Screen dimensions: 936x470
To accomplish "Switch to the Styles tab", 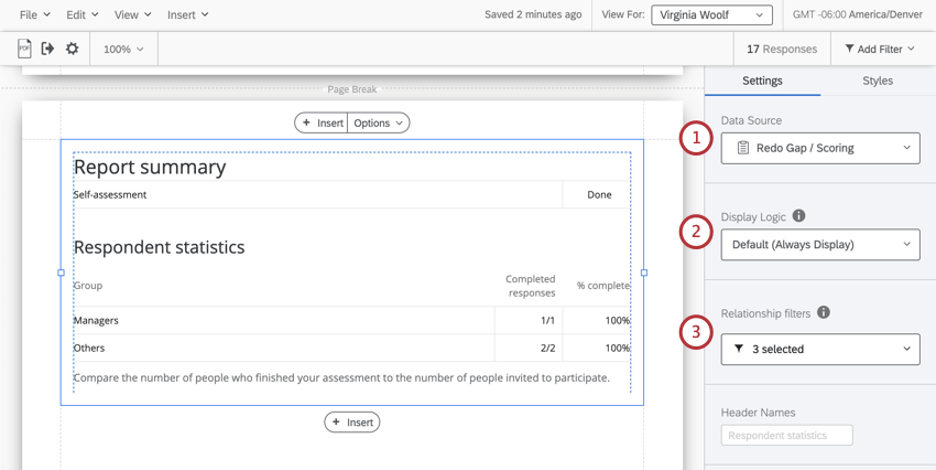I will [878, 81].
